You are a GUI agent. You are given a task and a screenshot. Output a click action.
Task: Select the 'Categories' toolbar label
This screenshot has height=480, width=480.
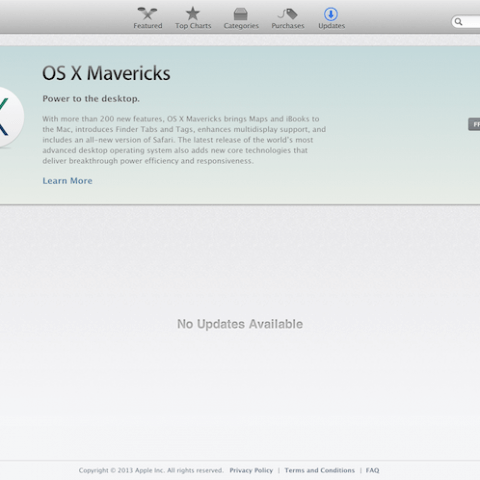tap(241, 26)
